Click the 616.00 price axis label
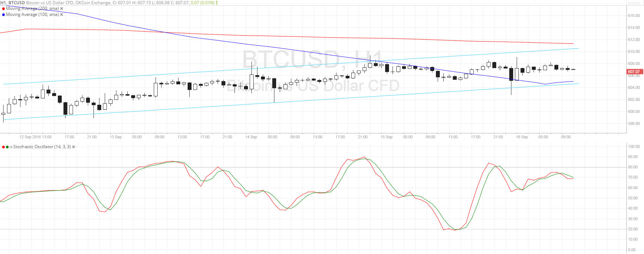Screen dimensions: 644x254 (x=634, y=16)
